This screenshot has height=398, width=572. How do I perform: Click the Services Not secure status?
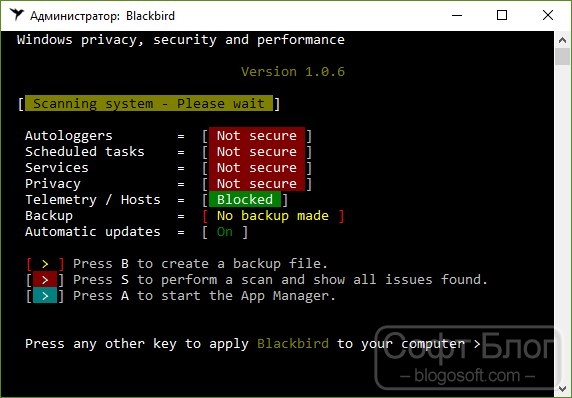click(257, 167)
